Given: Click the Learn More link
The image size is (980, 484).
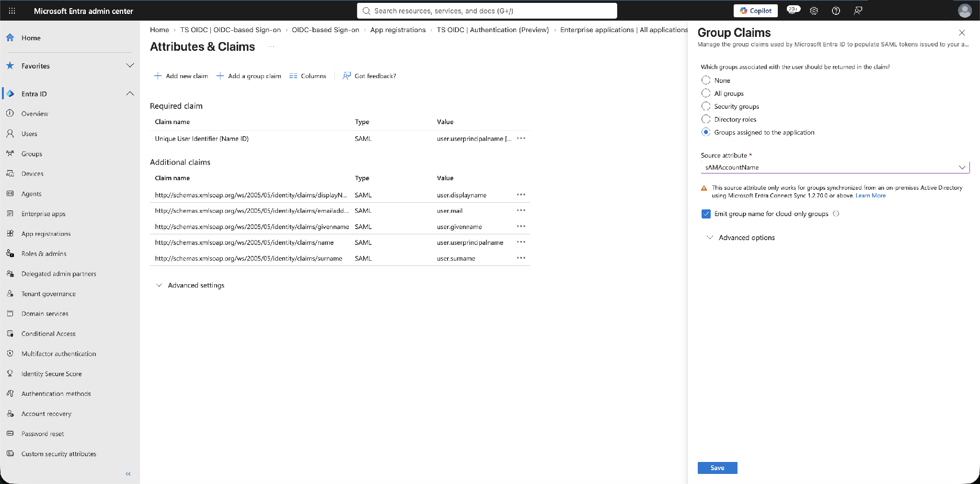Looking at the screenshot, I should 870,196.
